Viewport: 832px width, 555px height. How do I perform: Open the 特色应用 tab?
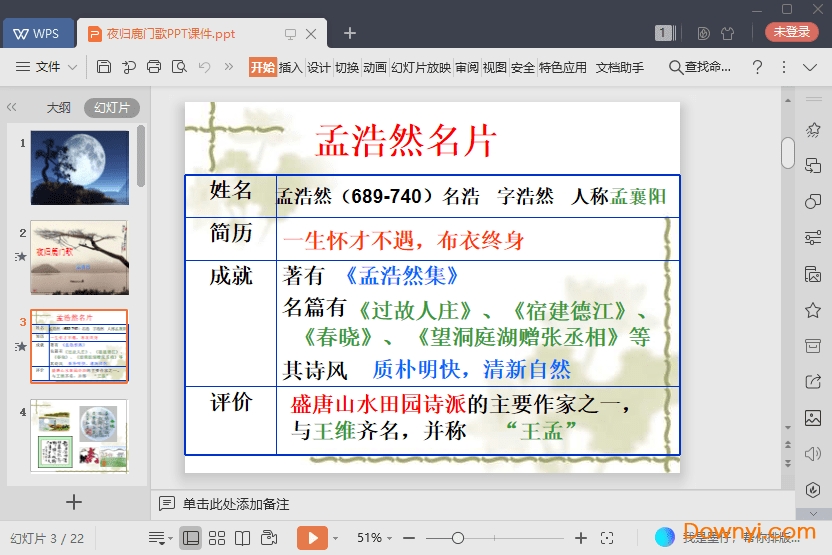coord(563,67)
